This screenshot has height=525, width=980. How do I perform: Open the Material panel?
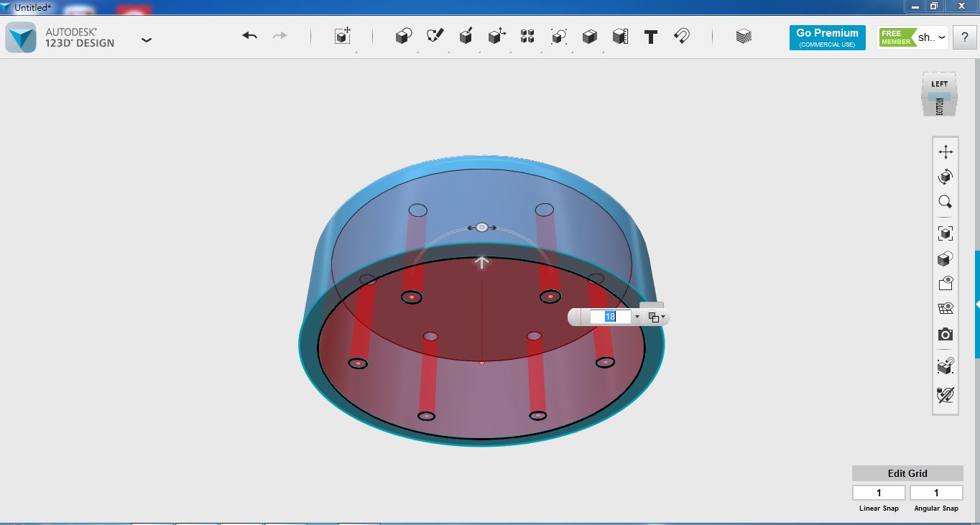coord(744,36)
